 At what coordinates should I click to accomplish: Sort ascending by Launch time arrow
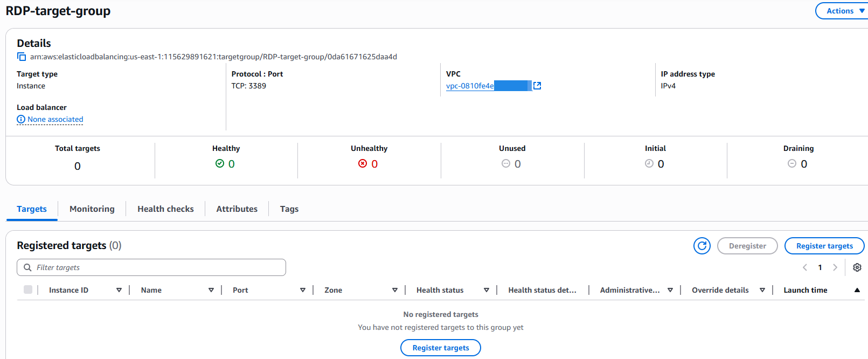tap(857, 290)
